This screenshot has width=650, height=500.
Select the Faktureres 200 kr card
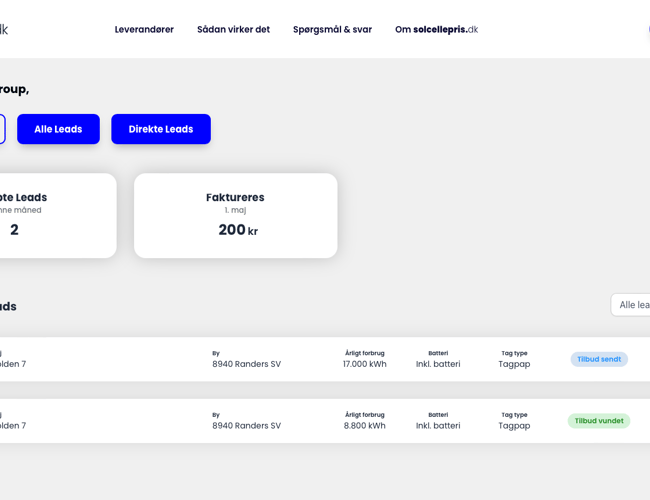[235, 216]
